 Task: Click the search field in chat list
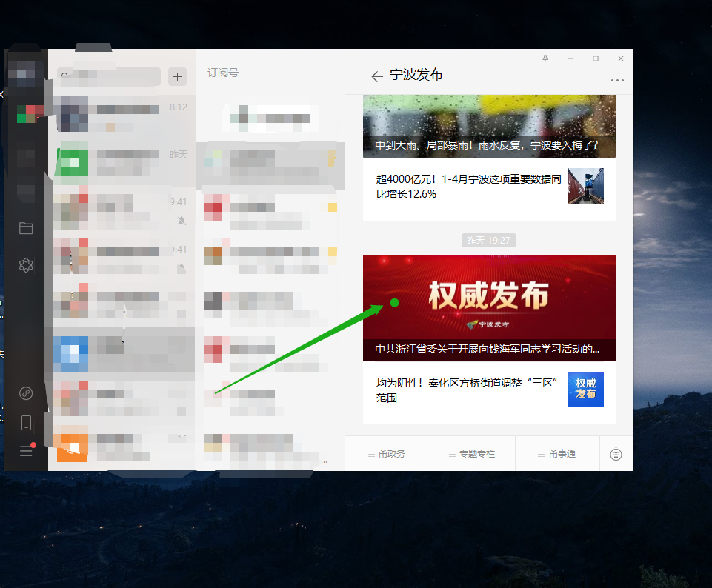coord(109,77)
